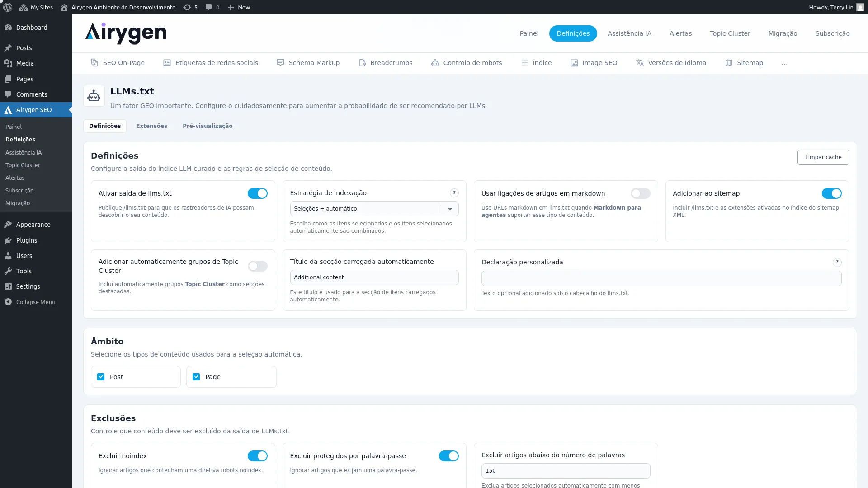Click the Versões de Idioma translate icon

tap(640, 63)
